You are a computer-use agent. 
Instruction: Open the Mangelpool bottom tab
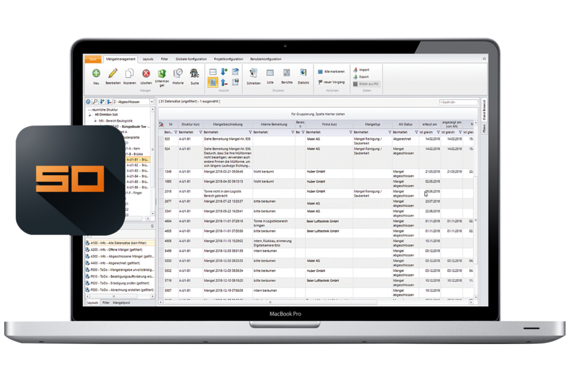click(x=121, y=303)
